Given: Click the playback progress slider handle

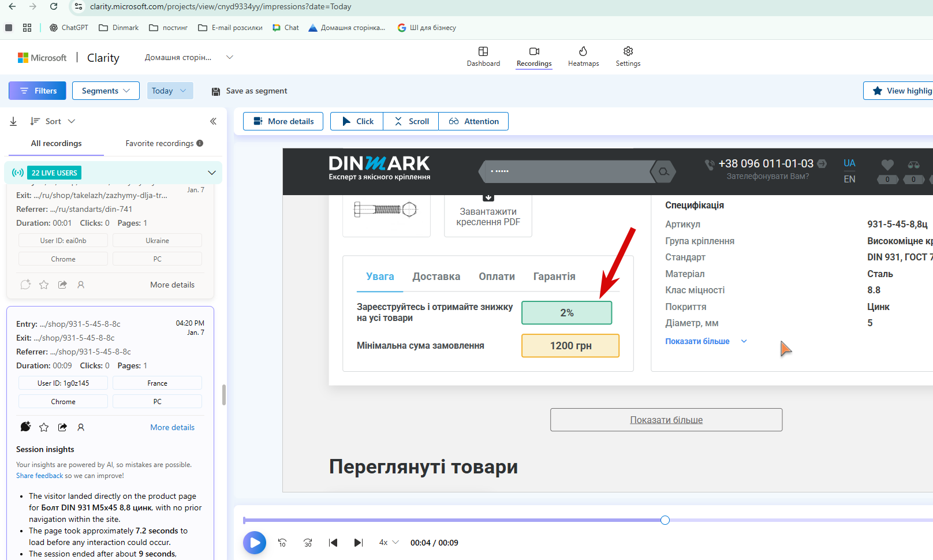Looking at the screenshot, I should 665,520.
